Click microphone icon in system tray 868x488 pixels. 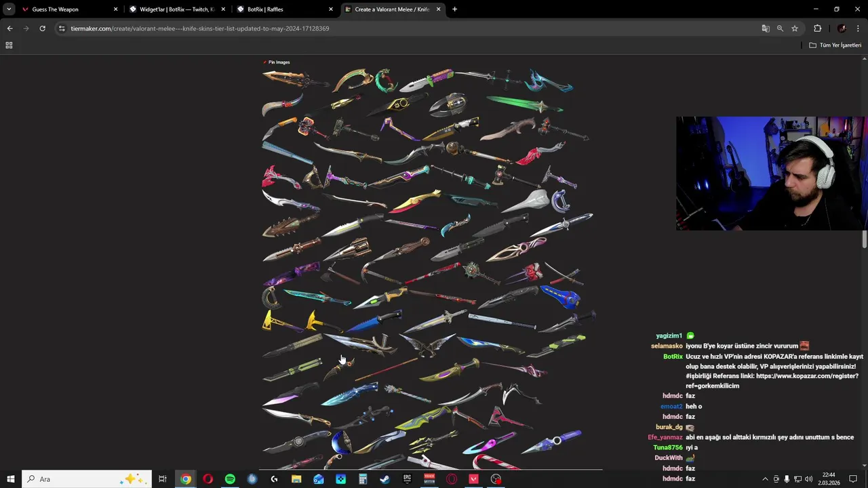tap(787, 479)
